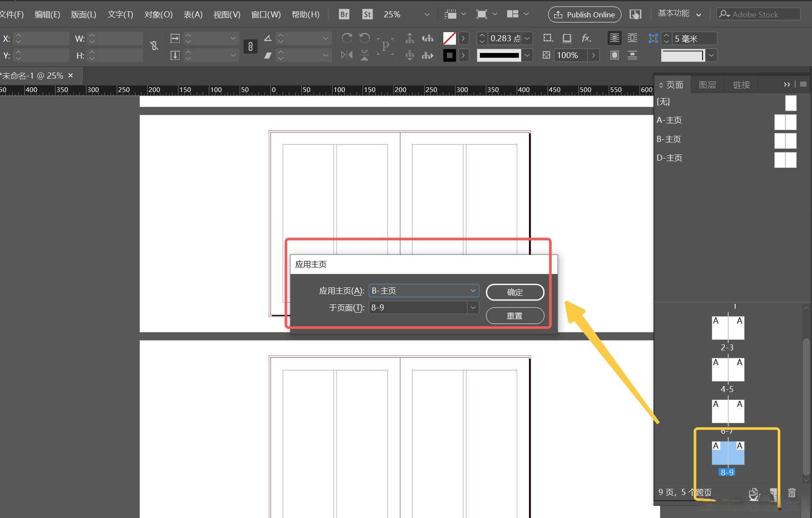Expand the 100% opacity slider arrow
812x518 pixels.
click(593, 55)
